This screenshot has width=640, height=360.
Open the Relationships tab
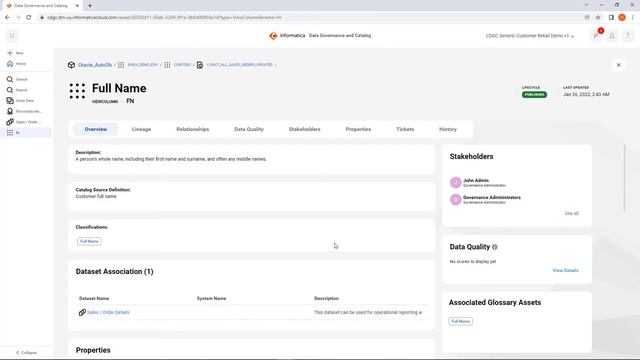click(x=193, y=129)
